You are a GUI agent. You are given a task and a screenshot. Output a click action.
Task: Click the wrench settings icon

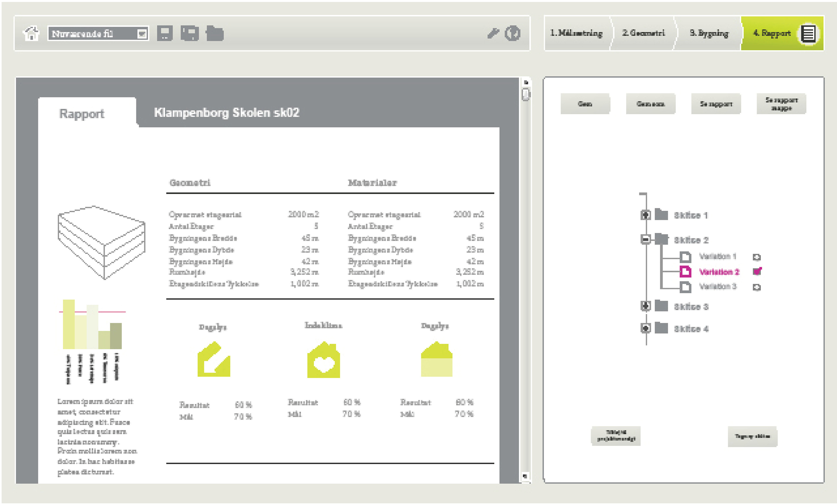click(x=493, y=33)
